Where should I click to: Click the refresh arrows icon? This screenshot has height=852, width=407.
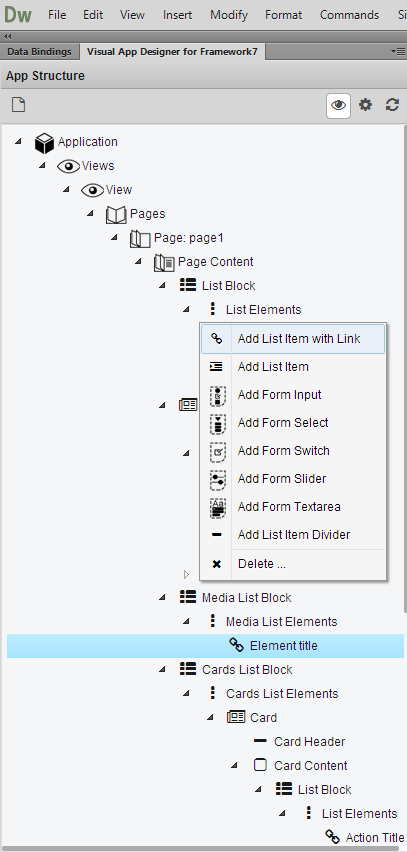tap(392, 105)
